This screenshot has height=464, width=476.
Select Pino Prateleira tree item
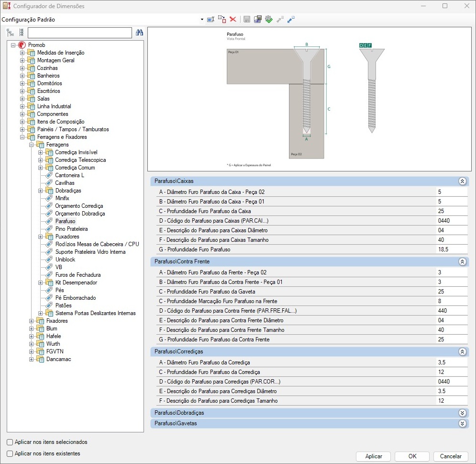tap(71, 229)
